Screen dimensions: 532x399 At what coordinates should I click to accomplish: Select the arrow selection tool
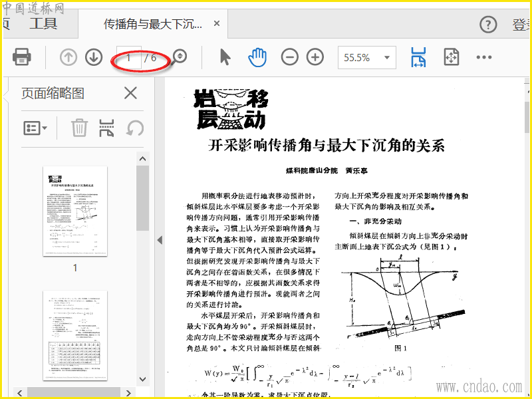[x=225, y=57]
